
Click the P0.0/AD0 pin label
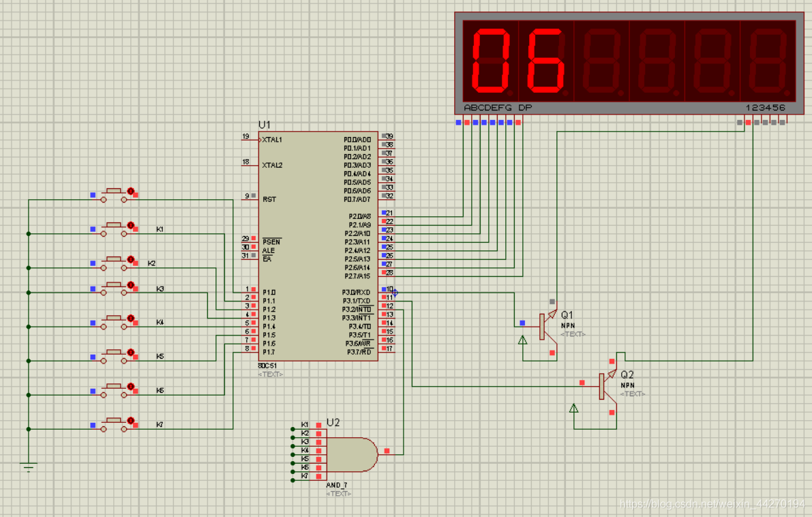click(x=357, y=140)
